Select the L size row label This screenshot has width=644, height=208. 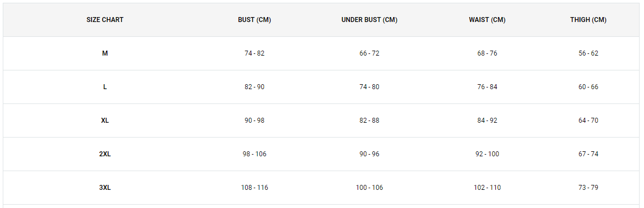pos(105,87)
